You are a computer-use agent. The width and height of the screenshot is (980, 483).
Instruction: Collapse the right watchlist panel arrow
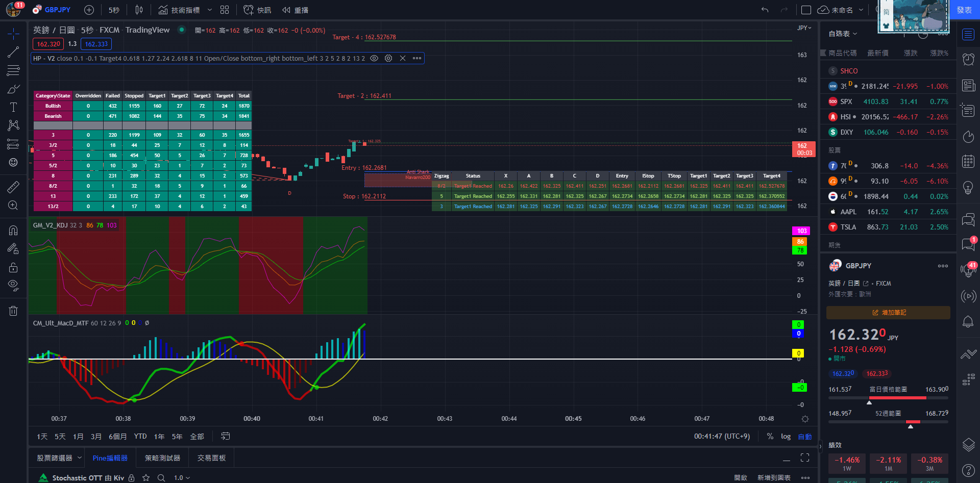tap(821, 446)
